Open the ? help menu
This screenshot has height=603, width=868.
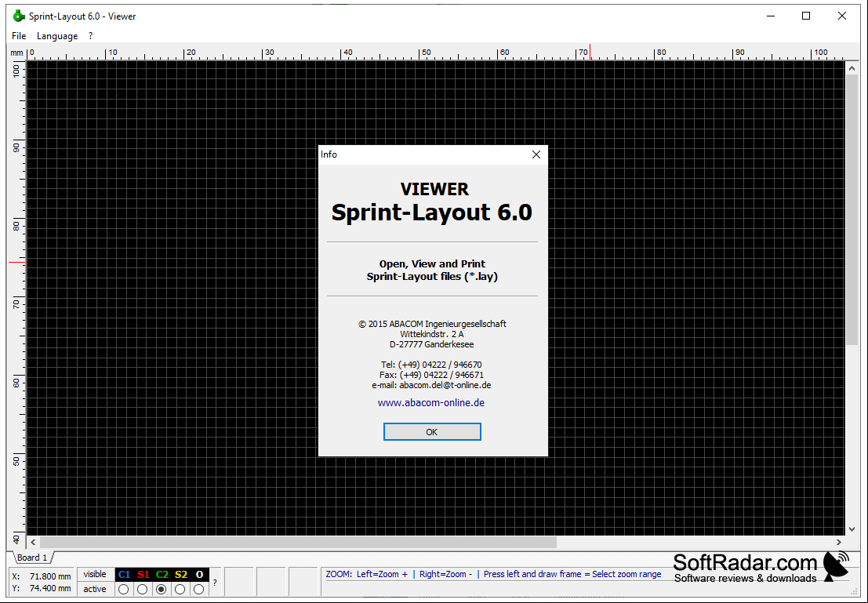pos(90,36)
